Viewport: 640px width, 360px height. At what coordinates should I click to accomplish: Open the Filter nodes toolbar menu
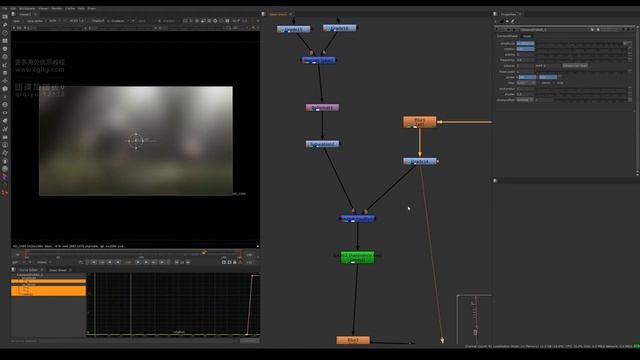(x=5, y=57)
